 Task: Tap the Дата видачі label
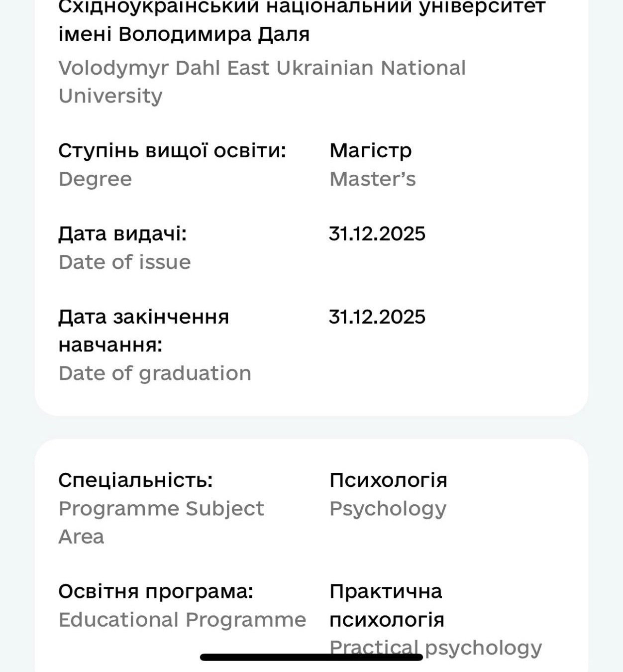122,234
